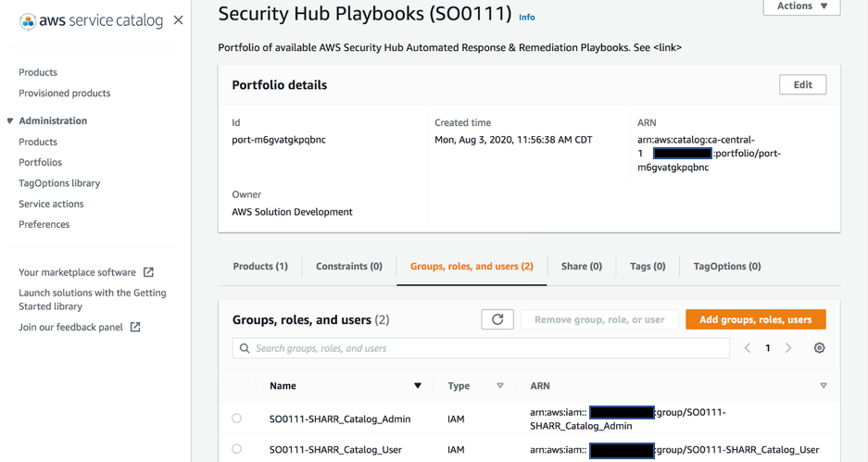Switch to Tags (0) tab

pos(648,266)
